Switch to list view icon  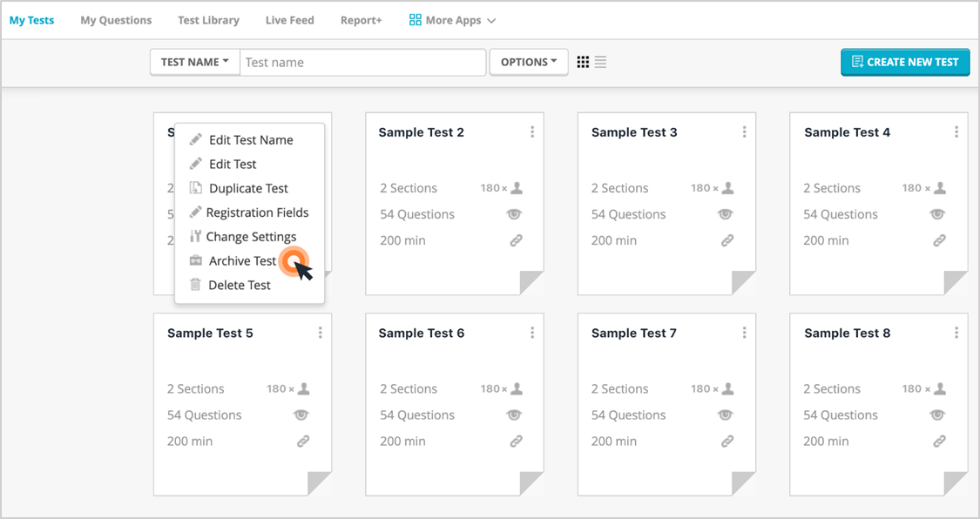pos(600,62)
